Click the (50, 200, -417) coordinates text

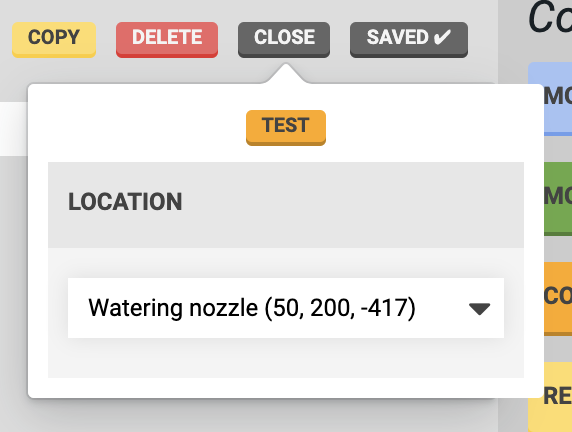pyautogui.click(x=340, y=308)
